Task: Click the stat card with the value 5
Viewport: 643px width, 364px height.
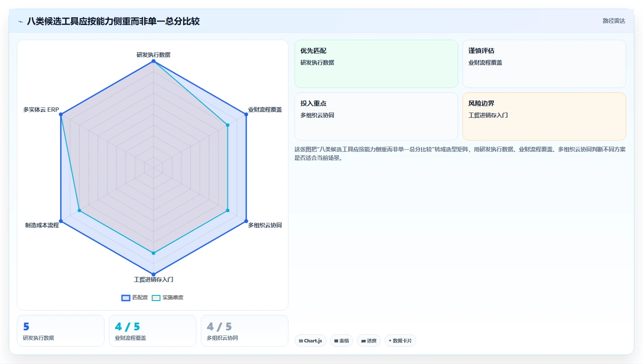Action: coord(60,331)
